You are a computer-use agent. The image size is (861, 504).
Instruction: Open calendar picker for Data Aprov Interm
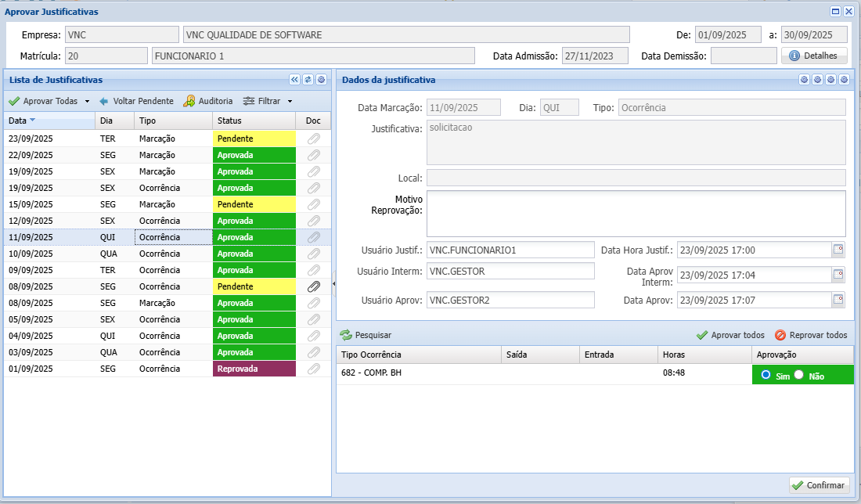point(838,275)
